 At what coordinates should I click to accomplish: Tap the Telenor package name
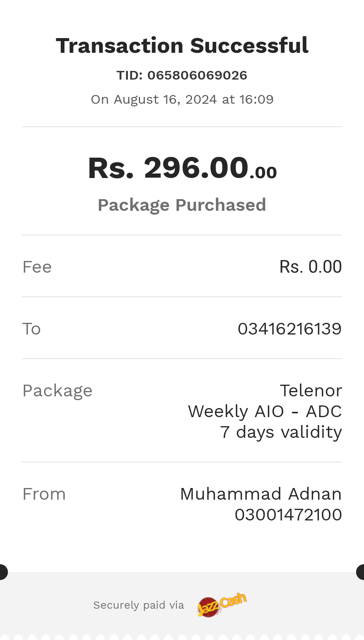(311, 391)
